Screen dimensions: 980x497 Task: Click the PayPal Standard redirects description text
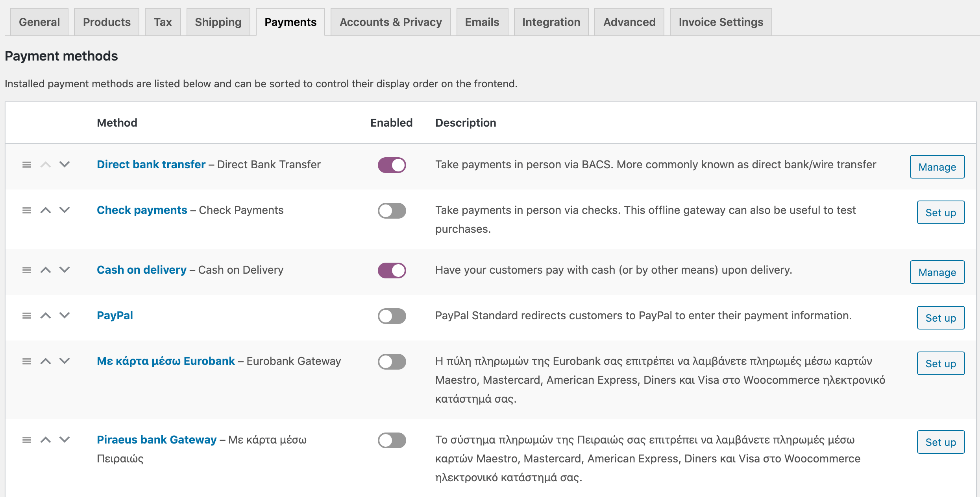643,315
